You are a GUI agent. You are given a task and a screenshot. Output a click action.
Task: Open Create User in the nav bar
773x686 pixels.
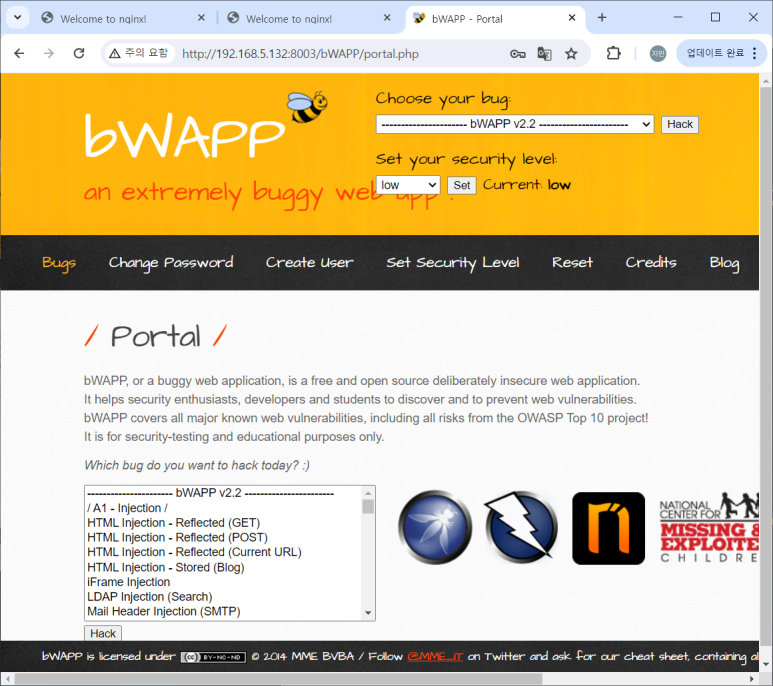pos(310,262)
